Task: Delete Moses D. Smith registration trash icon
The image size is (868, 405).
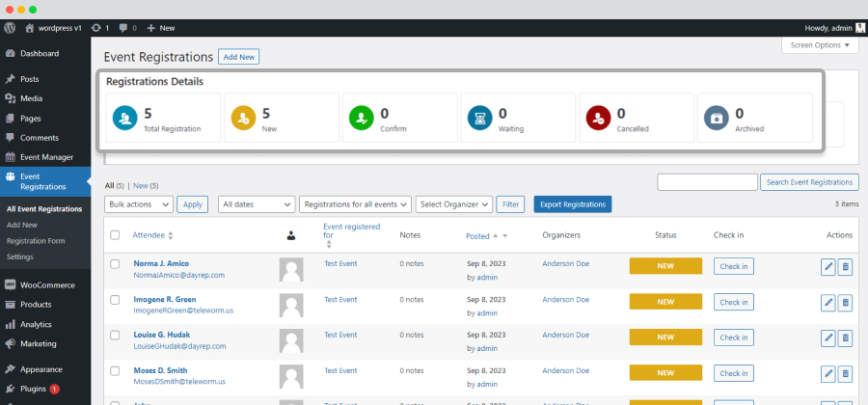Action: point(845,373)
